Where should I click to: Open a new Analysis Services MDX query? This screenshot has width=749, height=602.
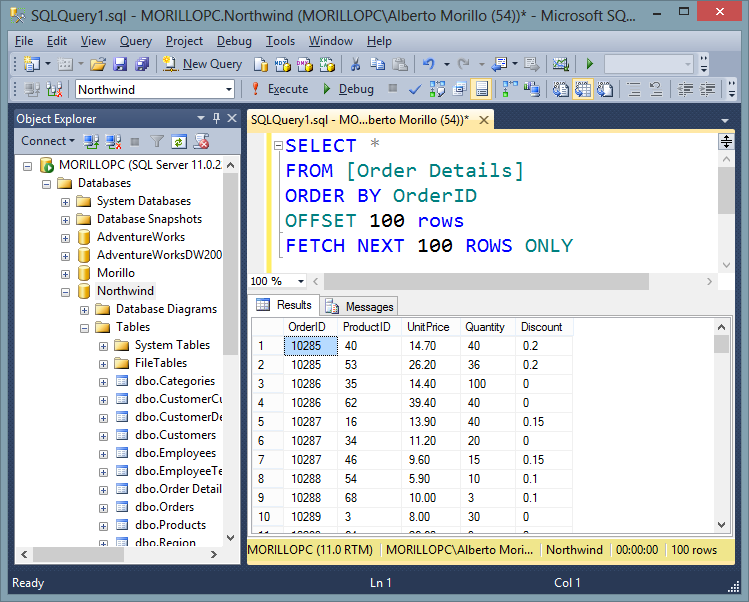283,64
